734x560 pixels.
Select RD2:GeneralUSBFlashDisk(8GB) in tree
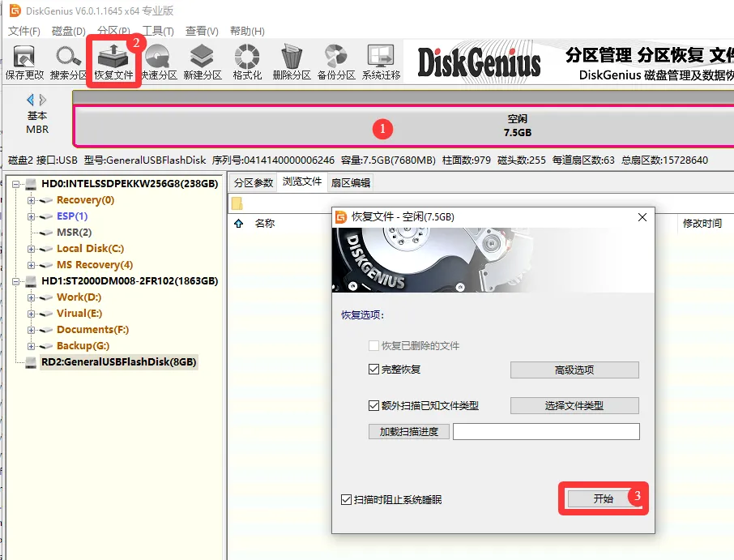coord(119,362)
